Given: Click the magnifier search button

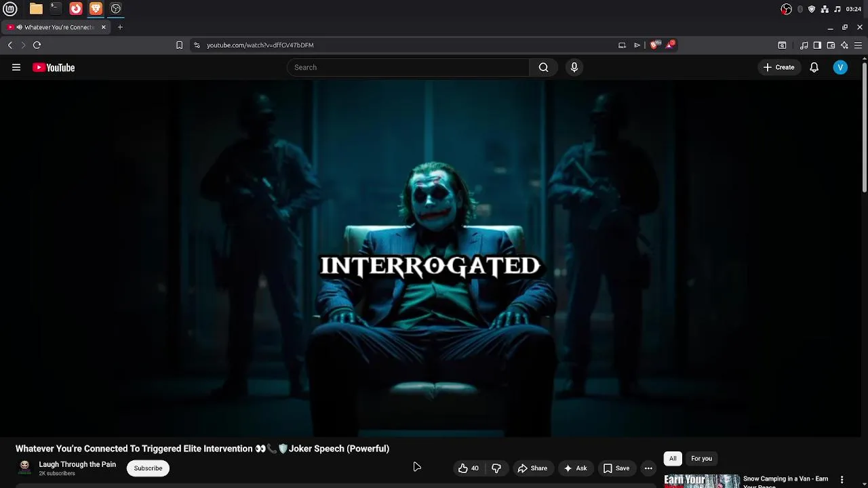Looking at the screenshot, I should [x=543, y=67].
